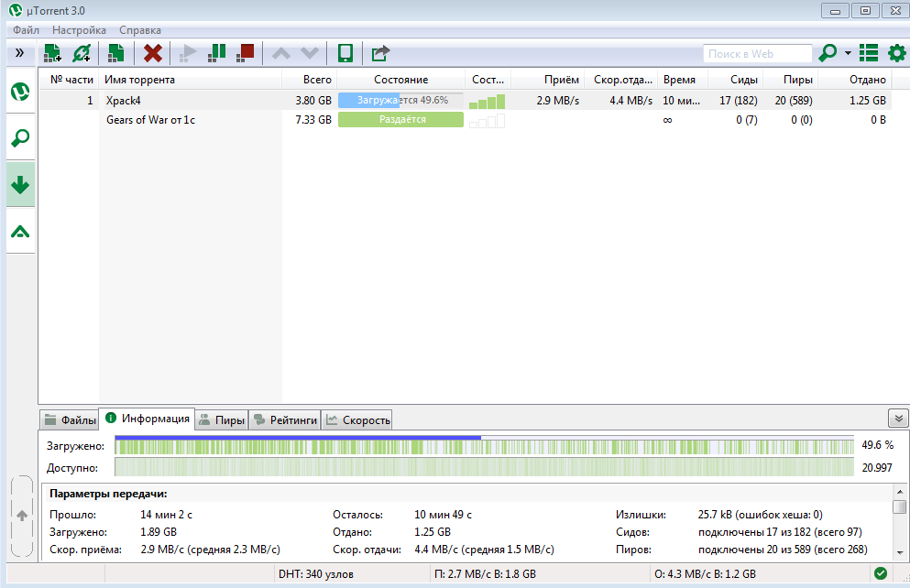Click the 17 (182) seeds cell
The height and width of the screenshot is (588, 910).
[739, 101]
